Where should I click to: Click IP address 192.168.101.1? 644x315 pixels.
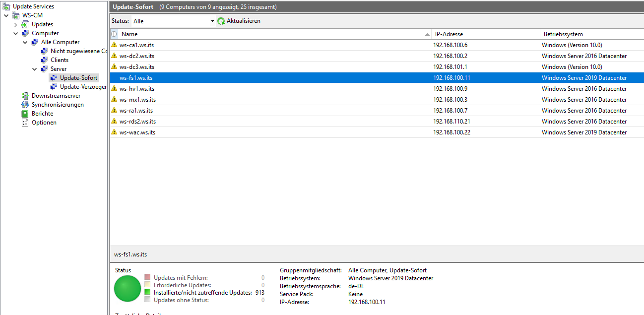coord(450,67)
